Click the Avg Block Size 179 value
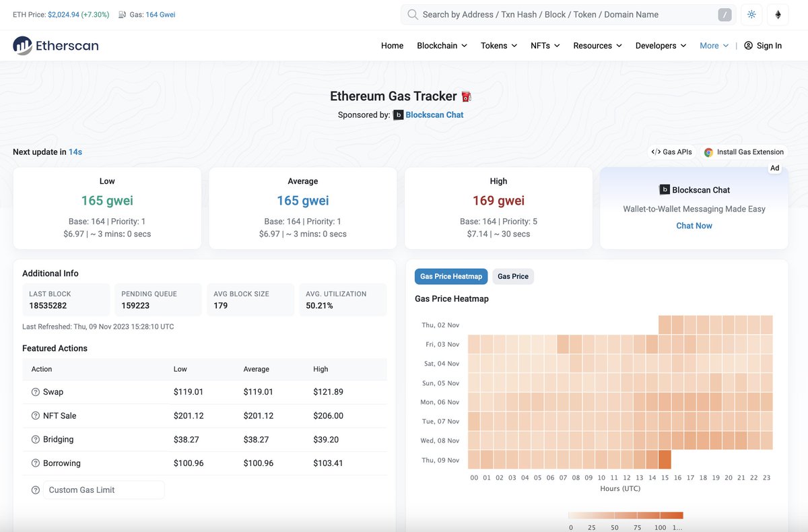 click(221, 306)
